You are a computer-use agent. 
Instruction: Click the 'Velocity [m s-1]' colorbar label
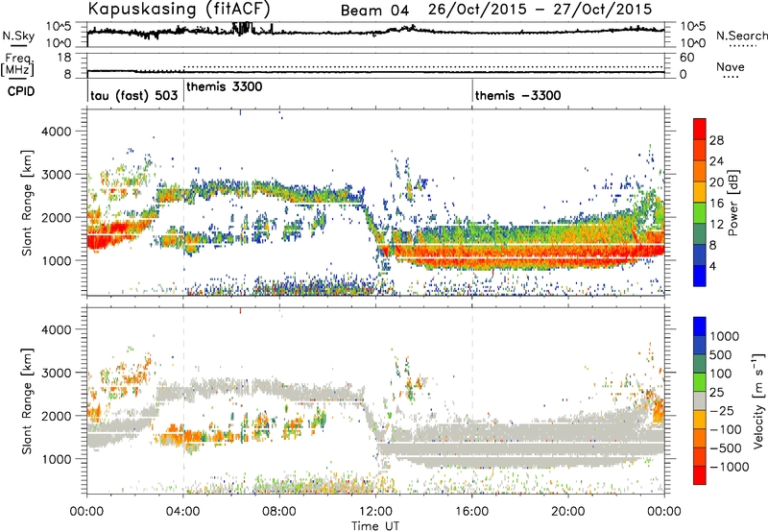click(x=758, y=400)
